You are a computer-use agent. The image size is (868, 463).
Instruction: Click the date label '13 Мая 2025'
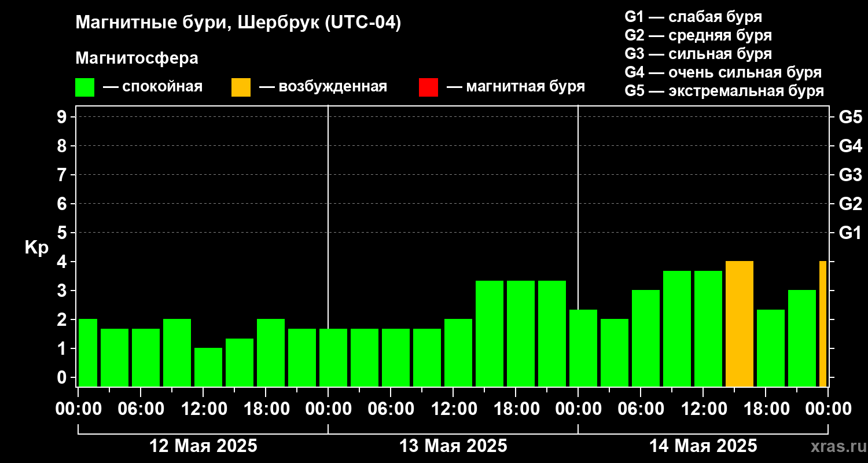(x=453, y=446)
